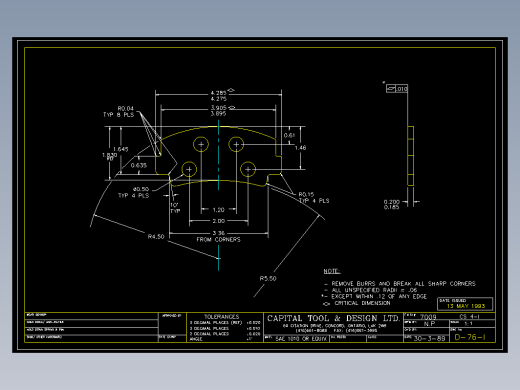Select the EXCEPT WITHIN .12 OF ANY EDGE line

(x=379, y=296)
